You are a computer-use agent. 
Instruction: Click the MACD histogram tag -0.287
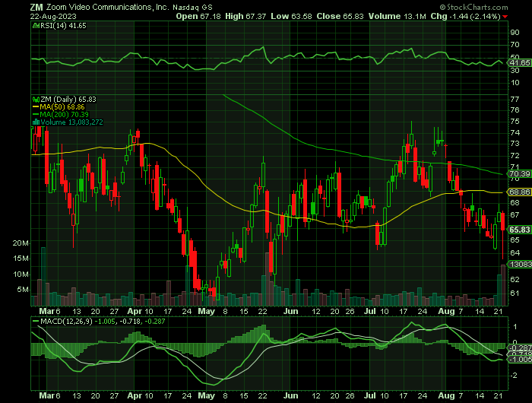tap(519, 347)
